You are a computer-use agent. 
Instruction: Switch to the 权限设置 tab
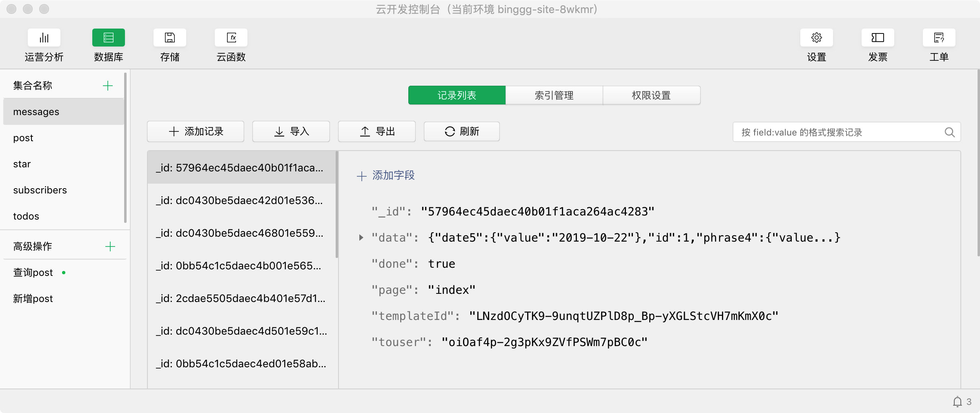tap(651, 95)
